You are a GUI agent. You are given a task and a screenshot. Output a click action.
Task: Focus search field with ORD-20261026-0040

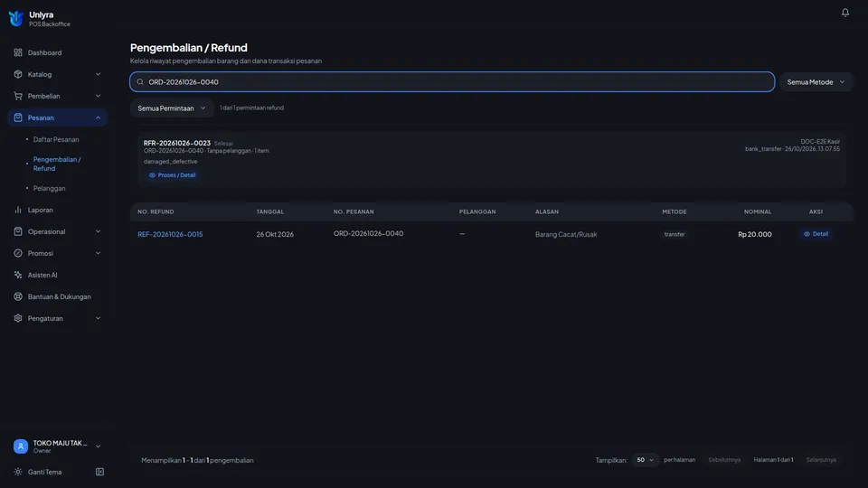click(x=452, y=82)
